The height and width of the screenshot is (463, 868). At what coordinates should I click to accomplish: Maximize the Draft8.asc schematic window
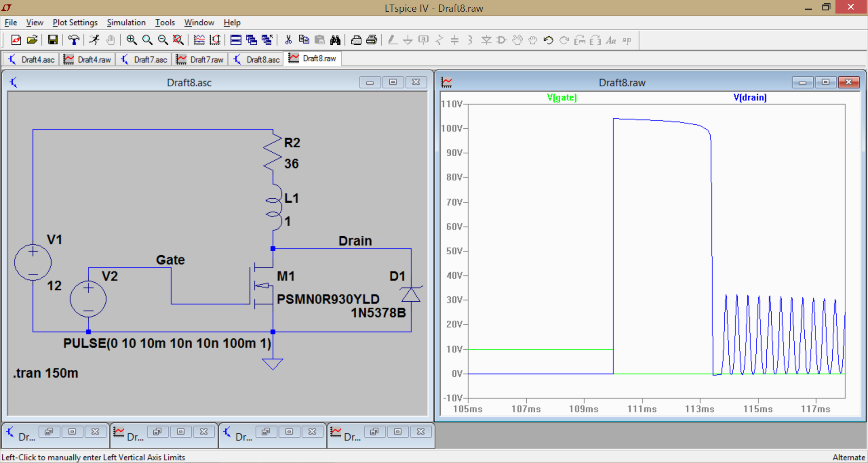tap(393, 82)
